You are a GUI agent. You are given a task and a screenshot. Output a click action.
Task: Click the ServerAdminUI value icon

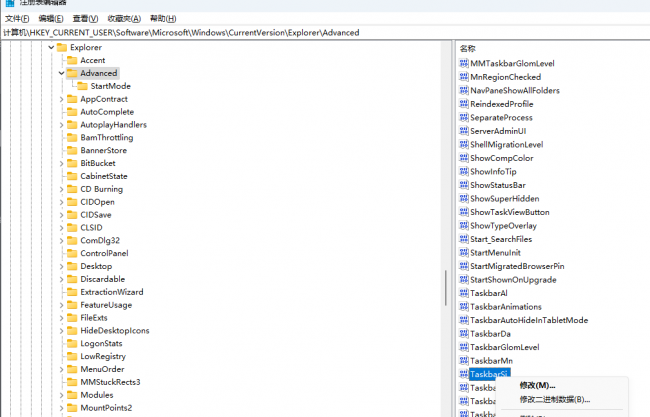pyautogui.click(x=464, y=131)
